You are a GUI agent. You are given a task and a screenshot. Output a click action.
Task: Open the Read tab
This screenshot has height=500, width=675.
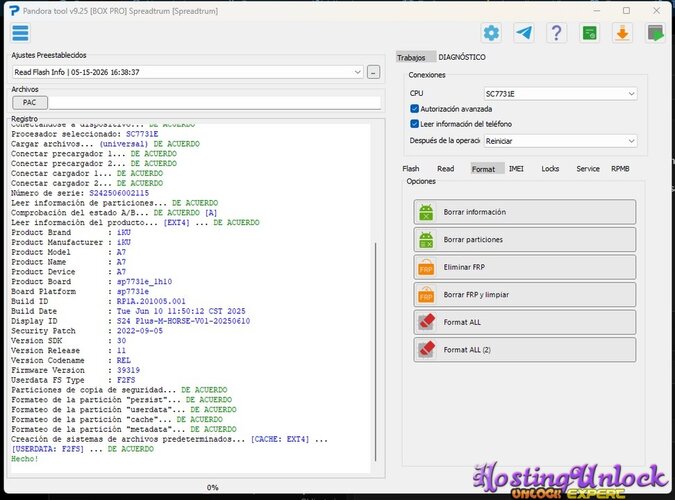coord(446,169)
